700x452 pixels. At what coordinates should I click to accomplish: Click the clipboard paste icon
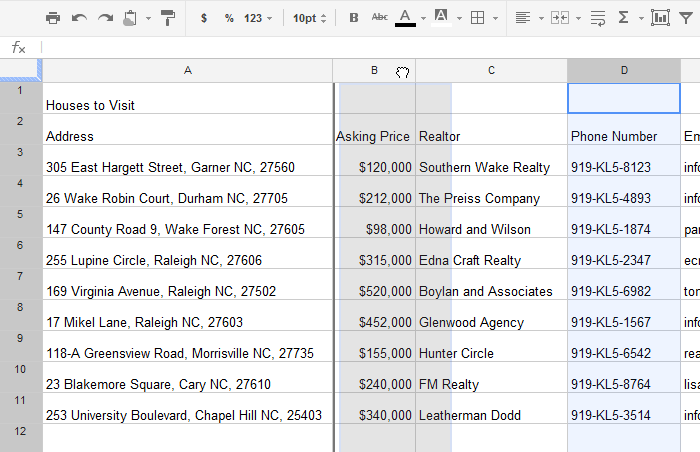pyautogui.click(x=130, y=18)
